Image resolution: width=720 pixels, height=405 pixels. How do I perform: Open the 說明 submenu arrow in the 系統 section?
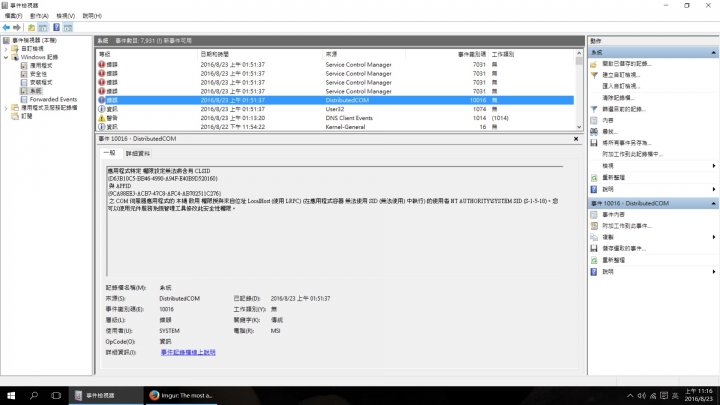pyautogui.click(x=714, y=189)
